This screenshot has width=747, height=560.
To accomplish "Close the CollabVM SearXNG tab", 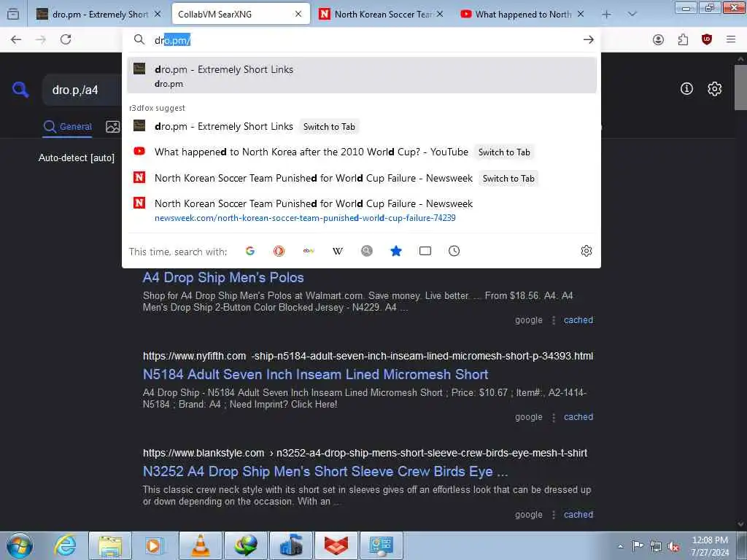I will (298, 15).
